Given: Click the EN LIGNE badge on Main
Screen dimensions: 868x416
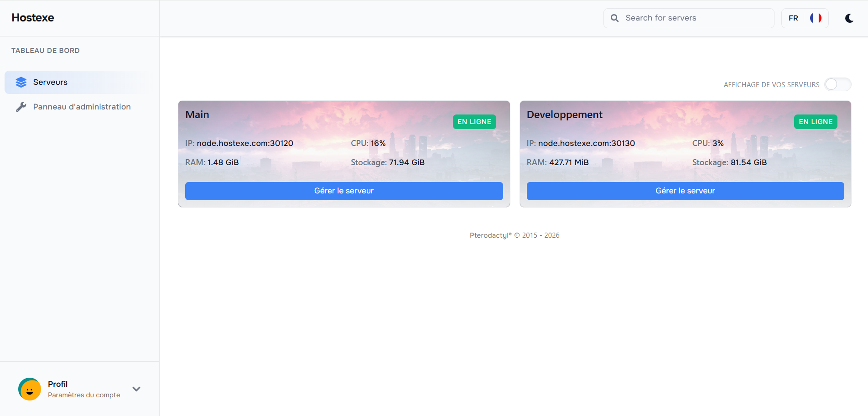Looking at the screenshot, I should coord(474,122).
